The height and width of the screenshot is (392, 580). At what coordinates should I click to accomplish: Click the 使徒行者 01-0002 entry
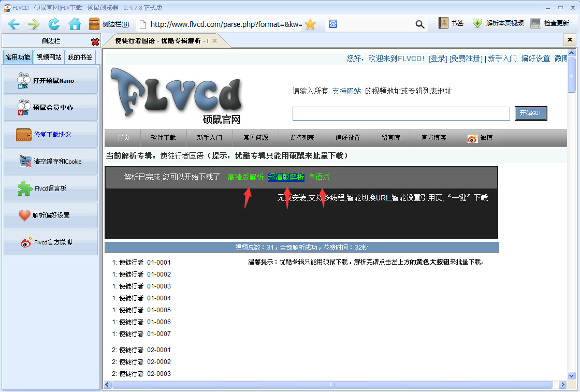coord(141,274)
